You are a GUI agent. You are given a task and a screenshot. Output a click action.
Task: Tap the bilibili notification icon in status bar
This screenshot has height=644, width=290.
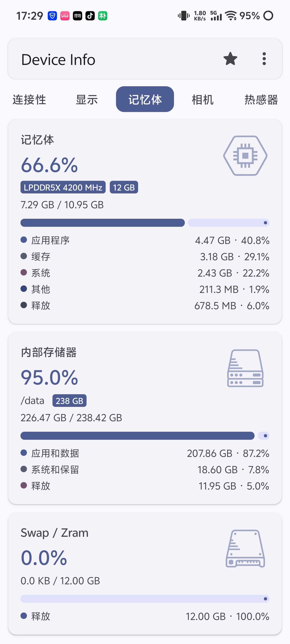[x=65, y=16]
